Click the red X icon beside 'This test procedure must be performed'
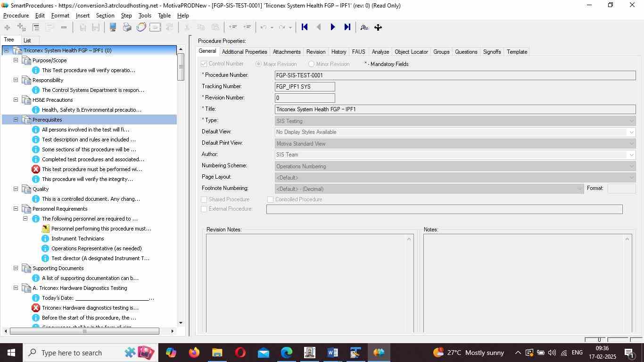The image size is (644, 362). (x=36, y=169)
